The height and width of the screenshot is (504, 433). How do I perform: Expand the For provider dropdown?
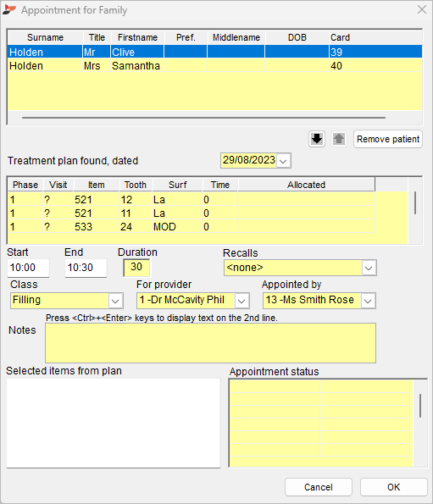[241, 301]
